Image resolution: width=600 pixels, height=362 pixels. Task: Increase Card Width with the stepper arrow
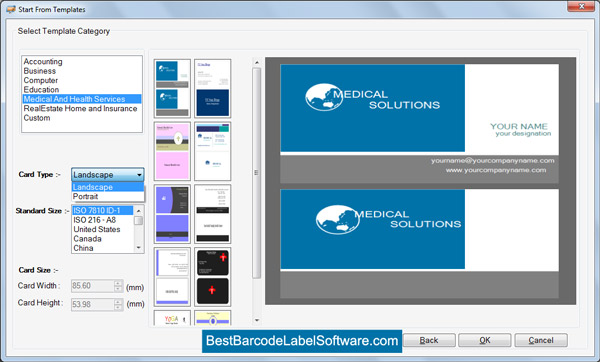point(118,283)
